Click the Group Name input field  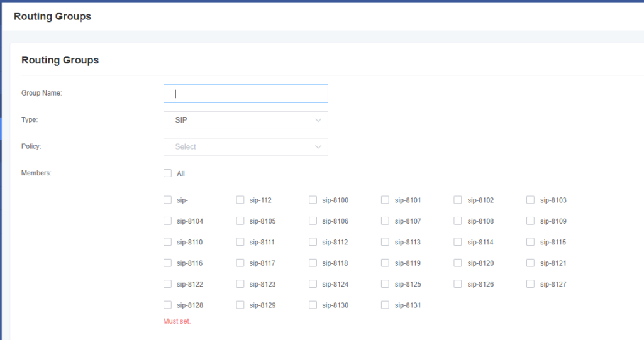[x=245, y=94]
